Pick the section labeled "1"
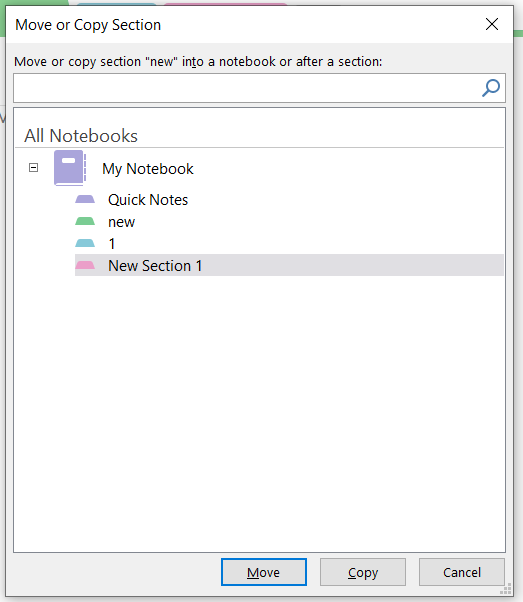Screen dimensions: 523x602 coord(112,243)
